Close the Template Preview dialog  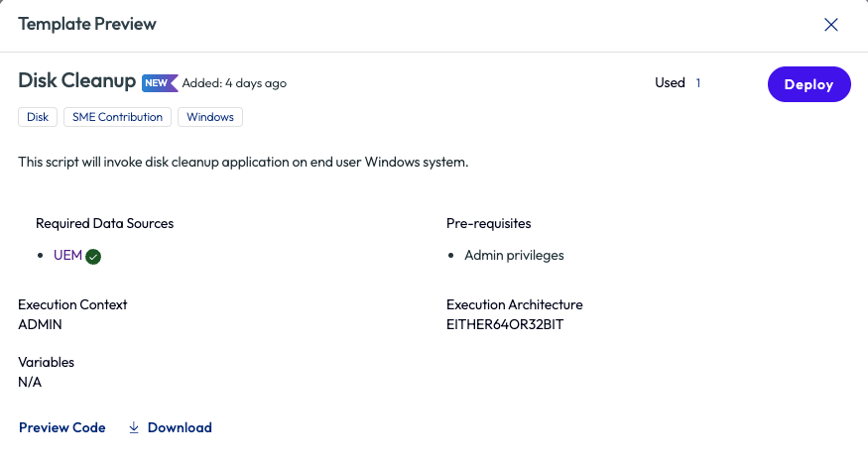[x=831, y=25]
